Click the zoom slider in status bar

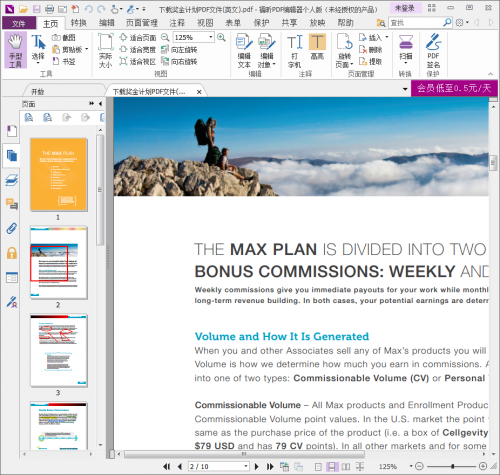(x=452, y=466)
